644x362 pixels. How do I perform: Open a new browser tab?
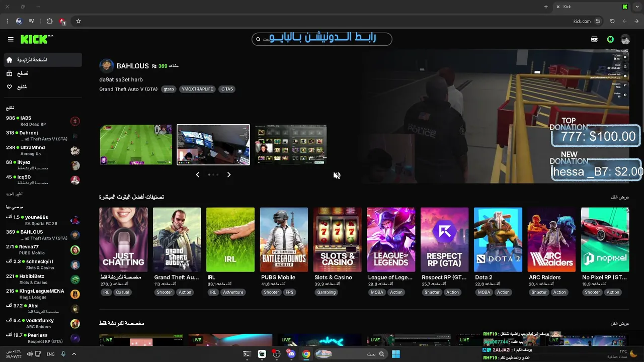click(x=546, y=7)
